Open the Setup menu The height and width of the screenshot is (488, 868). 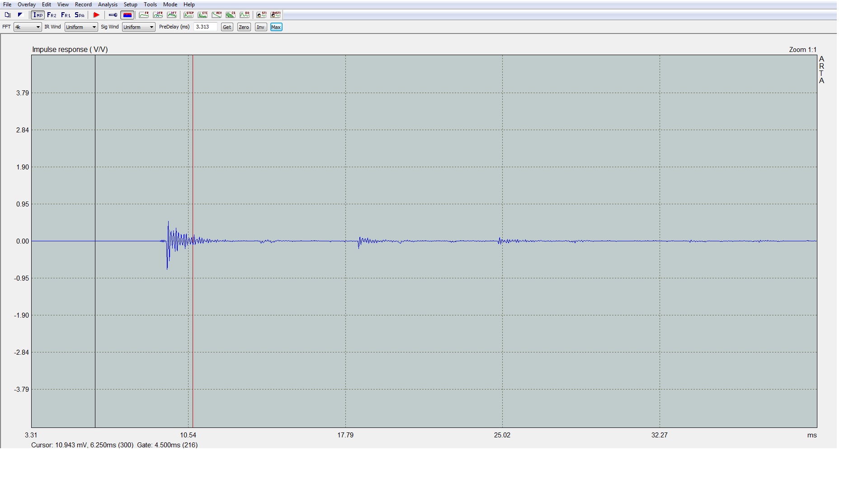pos(131,5)
